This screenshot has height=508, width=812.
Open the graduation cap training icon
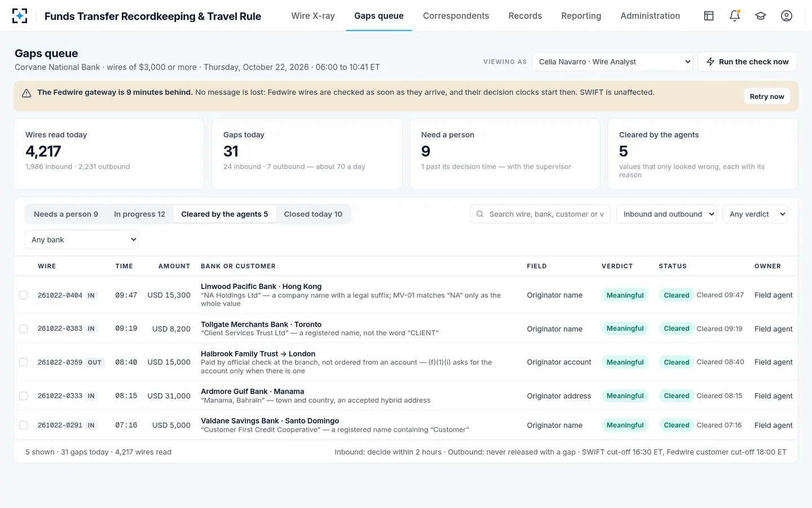coord(761,16)
